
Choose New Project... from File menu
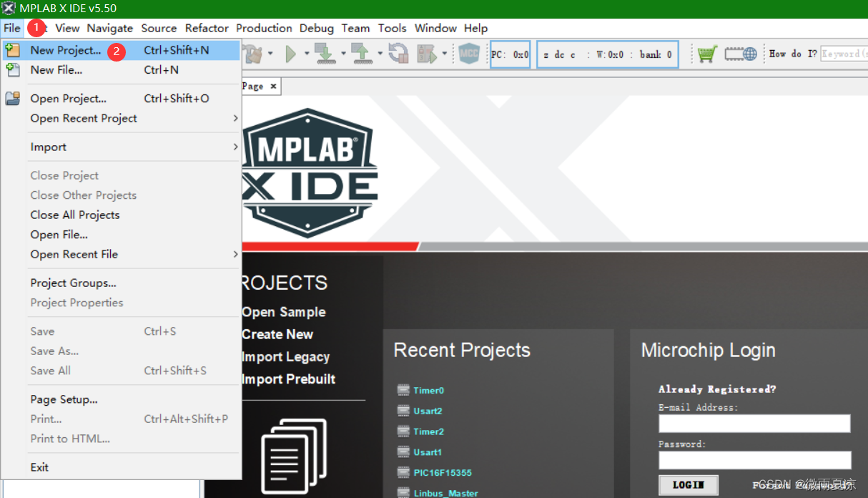[x=121, y=50]
